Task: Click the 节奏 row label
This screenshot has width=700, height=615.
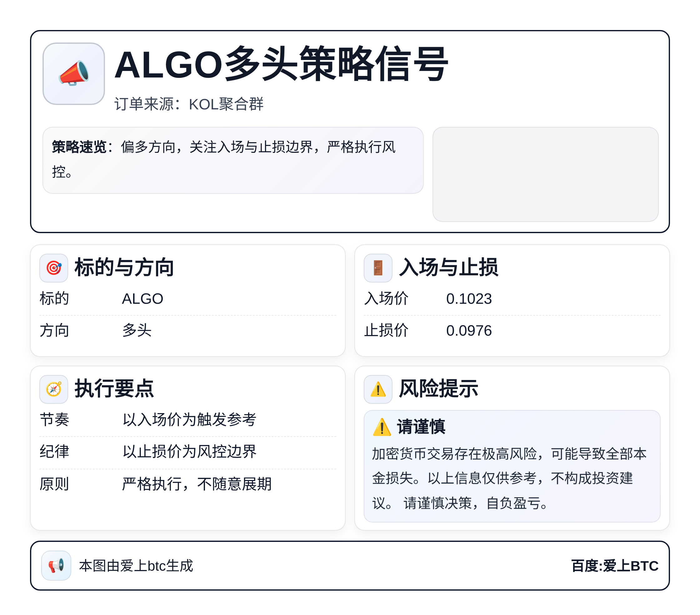Action: point(54,419)
